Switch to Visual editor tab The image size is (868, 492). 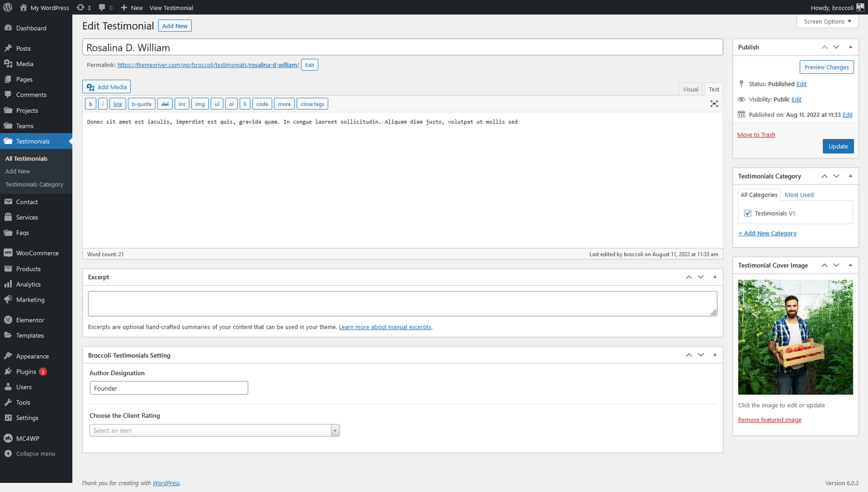[x=691, y=90]
